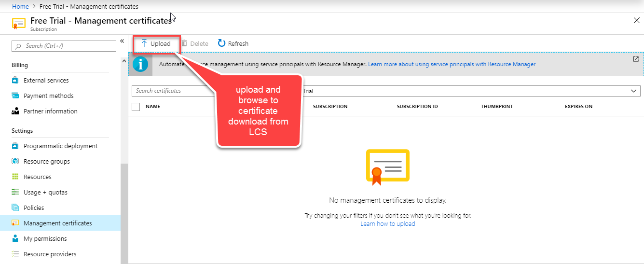Click the Upload toolbar button

[156, 43]
